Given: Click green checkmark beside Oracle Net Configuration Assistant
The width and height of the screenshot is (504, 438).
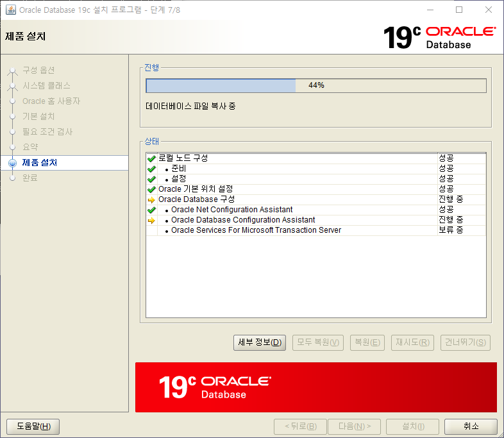Looking at the screenshot, I should (x=151, y=210).
